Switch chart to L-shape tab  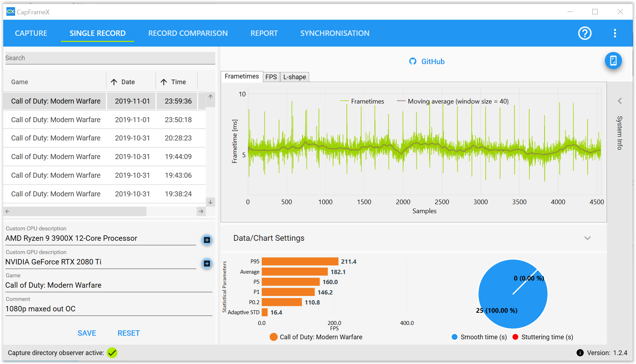[295, 77]
